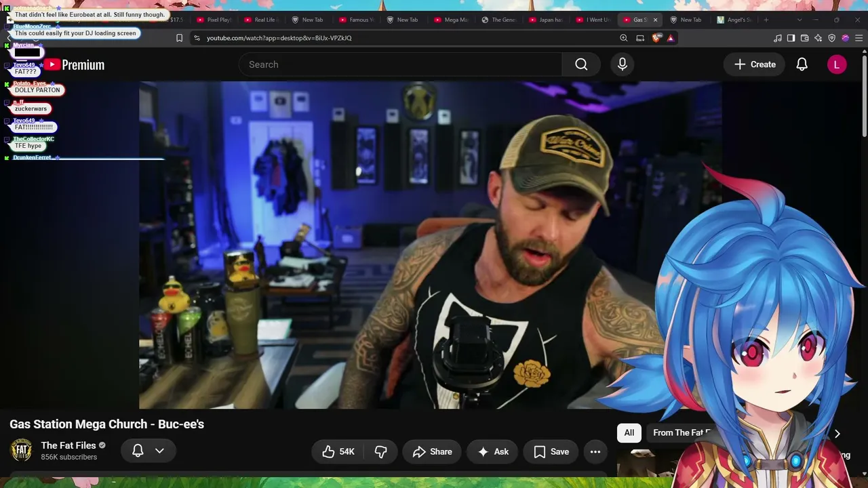Show the browser sidebar panel

(x=791, y=38)
